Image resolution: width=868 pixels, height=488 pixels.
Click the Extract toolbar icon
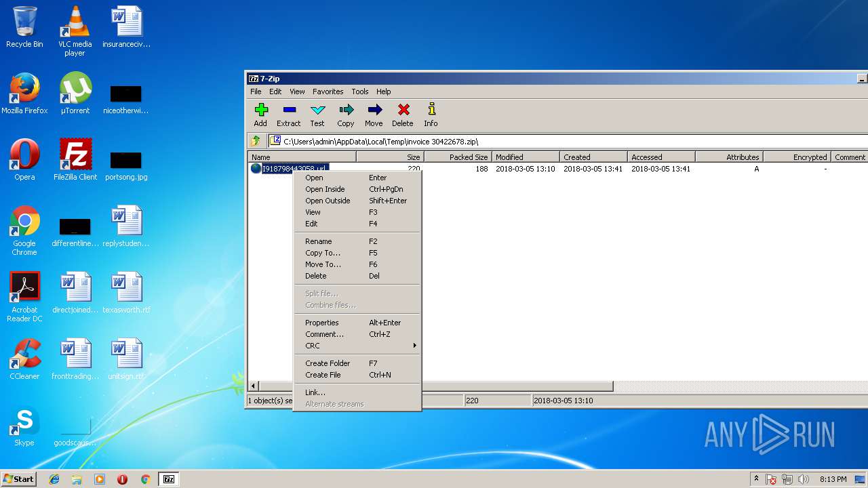(x=288, y=115)
